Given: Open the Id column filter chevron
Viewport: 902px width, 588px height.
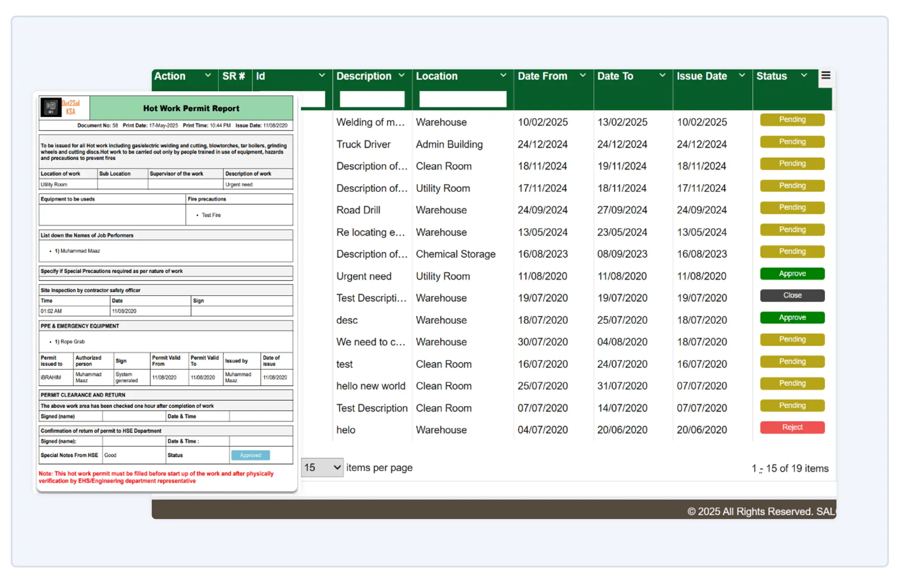Looking at the screenshot, I should pyautogui.click(x=322, y=76).
